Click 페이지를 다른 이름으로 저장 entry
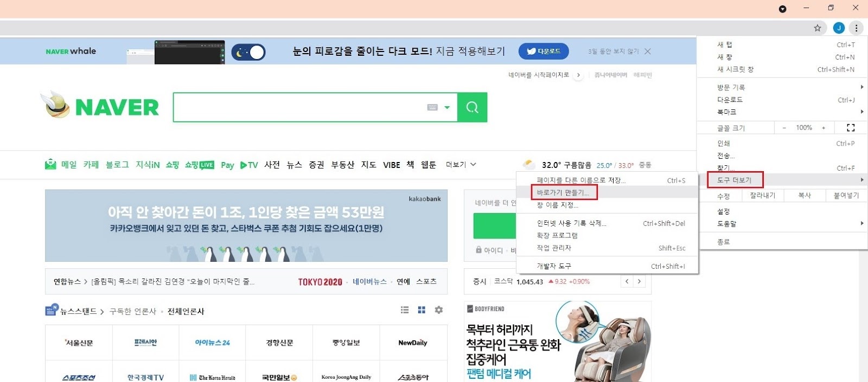The image size is (868, 382). [x=607, y=180]
